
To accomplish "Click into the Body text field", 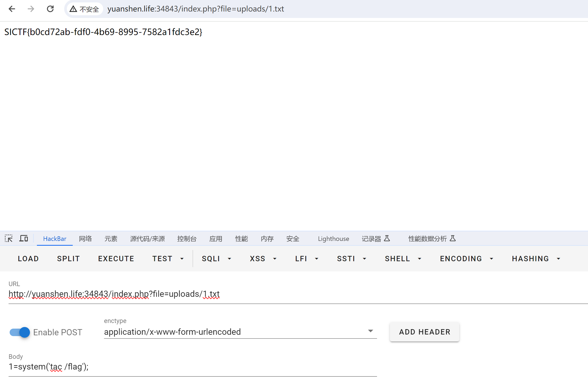I will (193, 367).
